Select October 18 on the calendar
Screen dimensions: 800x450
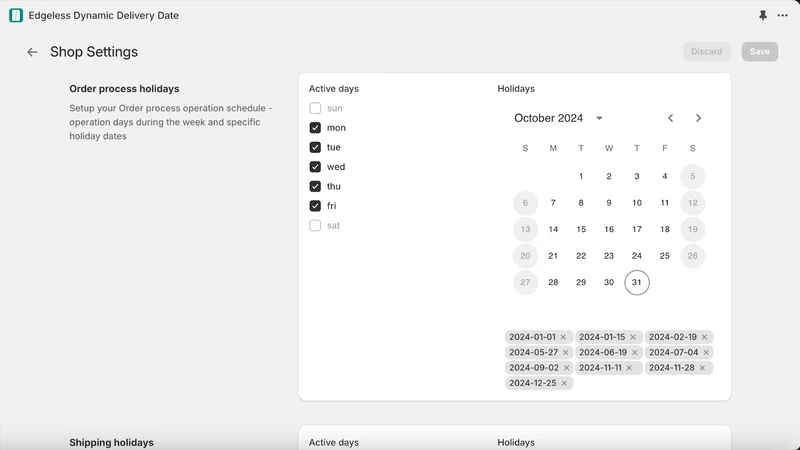(x=665, y=229)
